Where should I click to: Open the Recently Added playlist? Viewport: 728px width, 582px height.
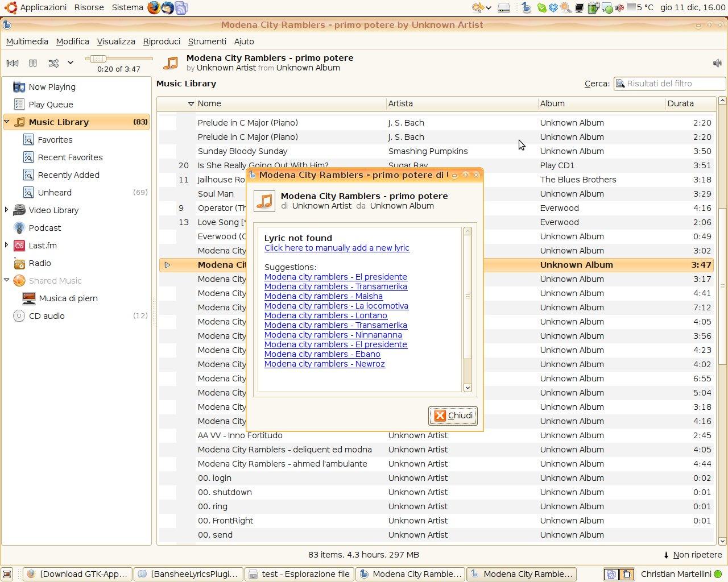pos(68,175)
